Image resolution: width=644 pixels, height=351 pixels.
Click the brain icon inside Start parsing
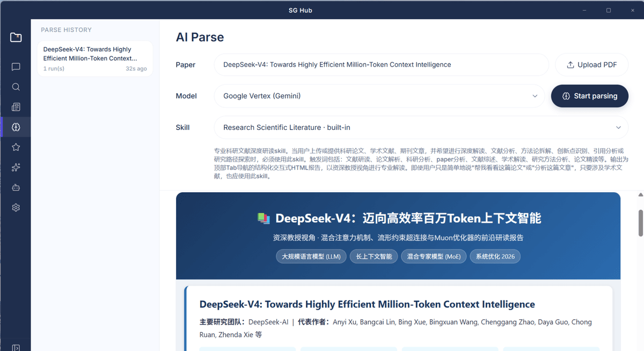(566, 96)
